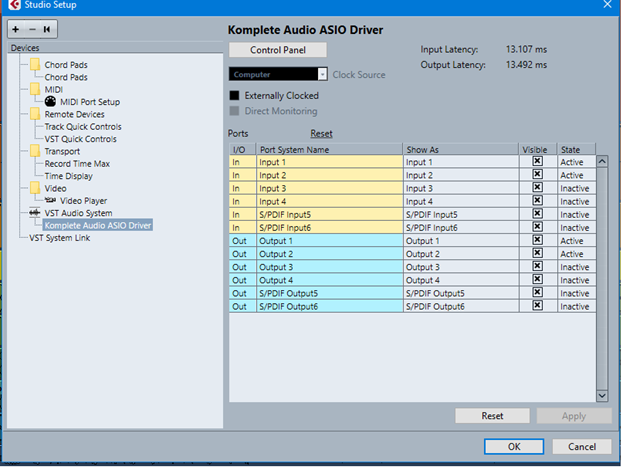Image resolution: width=623 pixels, height=467 pixels.
Task: Click Port System Name S/PDIF Output5
Action: [x=329, y=293]
